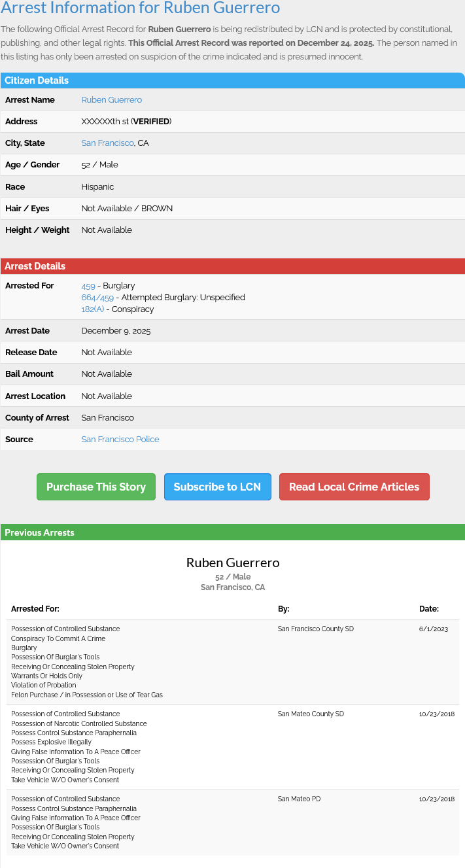Select the 6/1/2023 previous arrest date
The width and height of the screenshot is (465, 868).
click(x=433, y=629)
